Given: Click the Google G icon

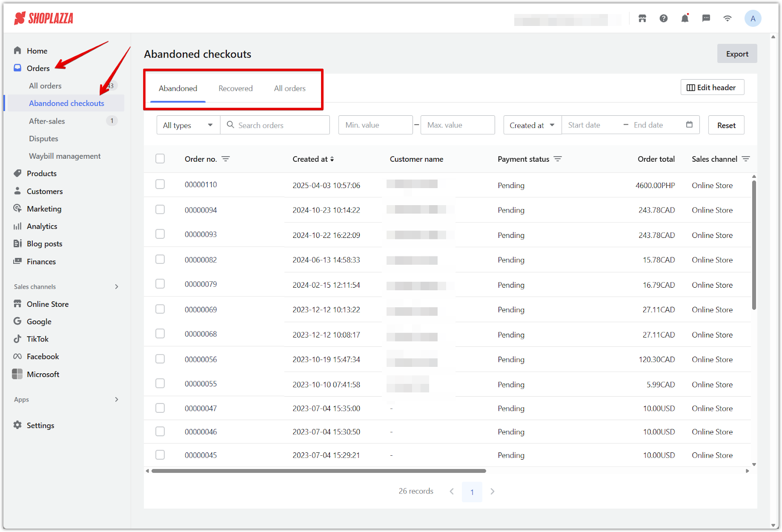Looking at the screenshot, I should pos(18,321).
